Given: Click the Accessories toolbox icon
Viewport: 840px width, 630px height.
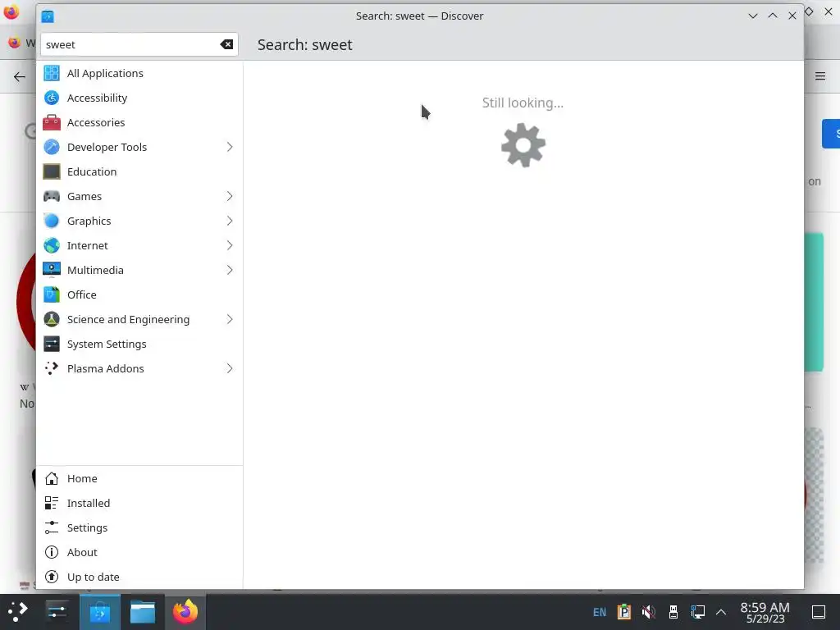Looking at the screenshot, I should pyautogui.click(x=52, y=123).
